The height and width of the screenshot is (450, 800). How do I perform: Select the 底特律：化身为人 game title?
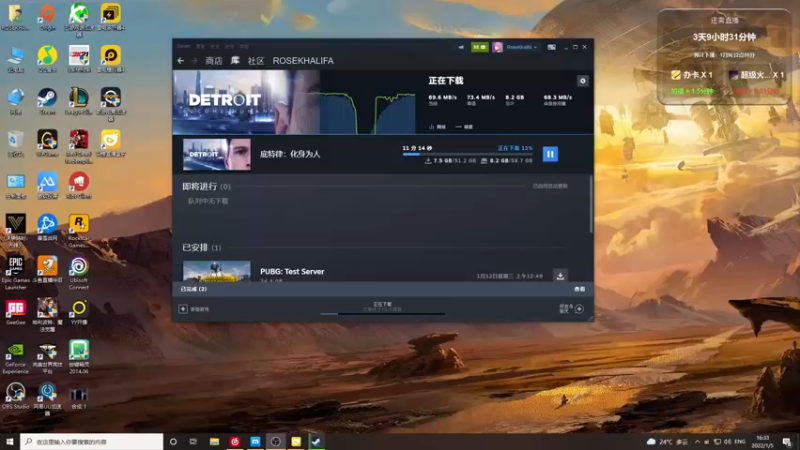coord(290,154)
